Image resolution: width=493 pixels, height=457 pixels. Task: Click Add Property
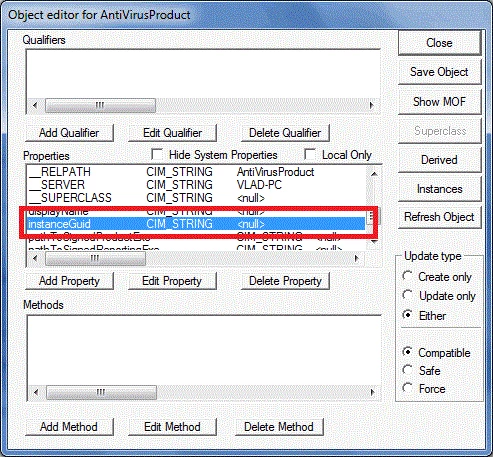[x=69, y=281]
